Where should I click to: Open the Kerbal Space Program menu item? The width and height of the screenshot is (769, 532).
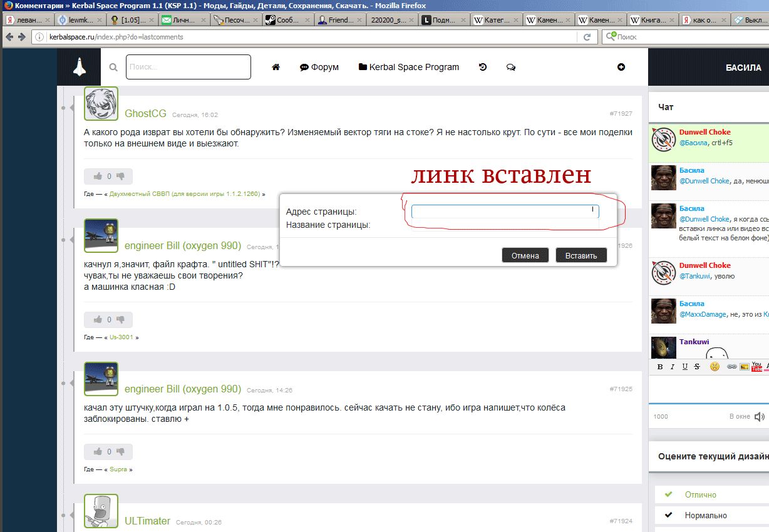[409, 67]
